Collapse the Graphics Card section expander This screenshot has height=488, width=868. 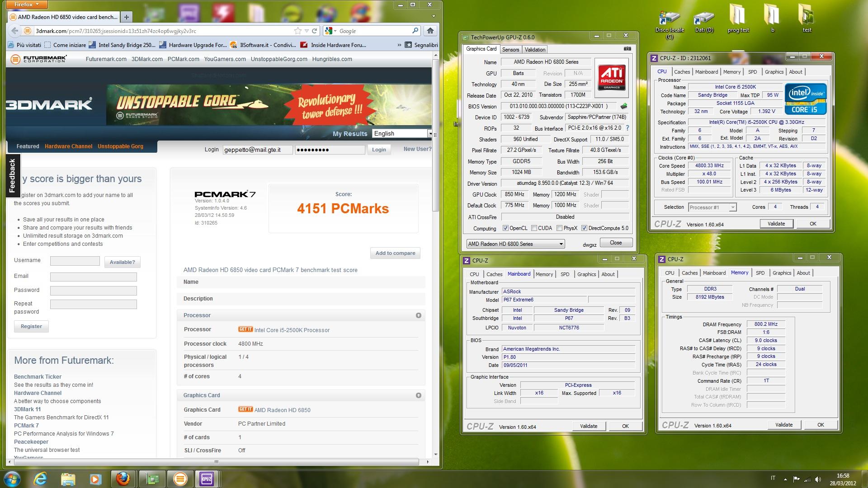click(418, 395)
